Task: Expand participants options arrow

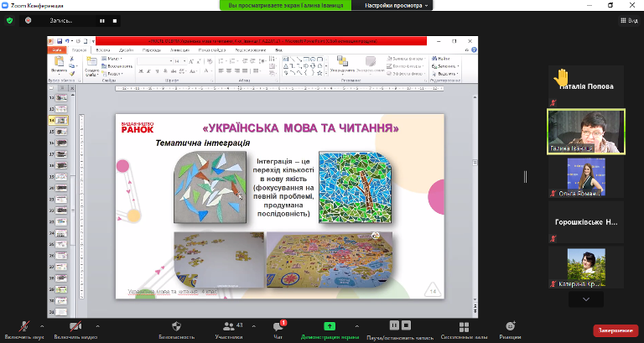Action: tap(253, 326)
